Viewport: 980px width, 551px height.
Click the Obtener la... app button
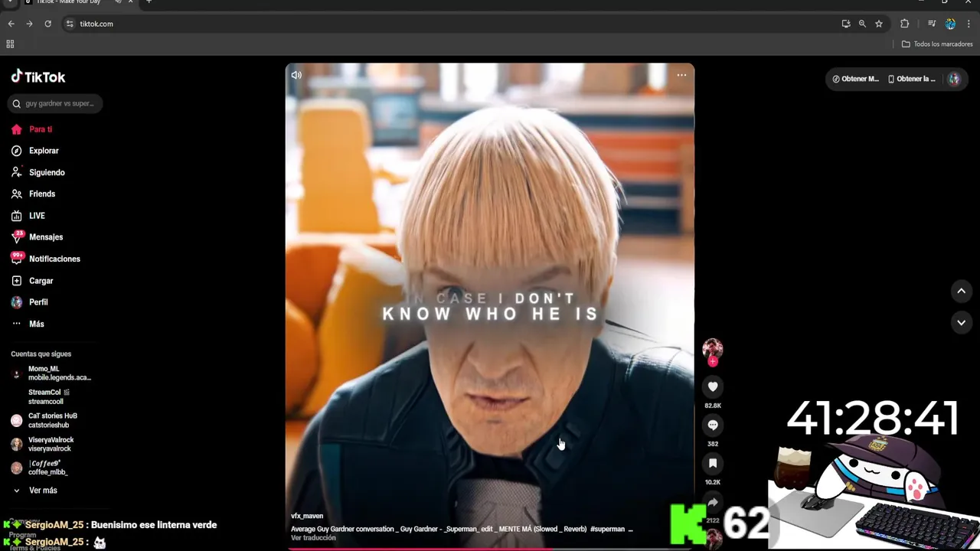(x=912, y=79)
